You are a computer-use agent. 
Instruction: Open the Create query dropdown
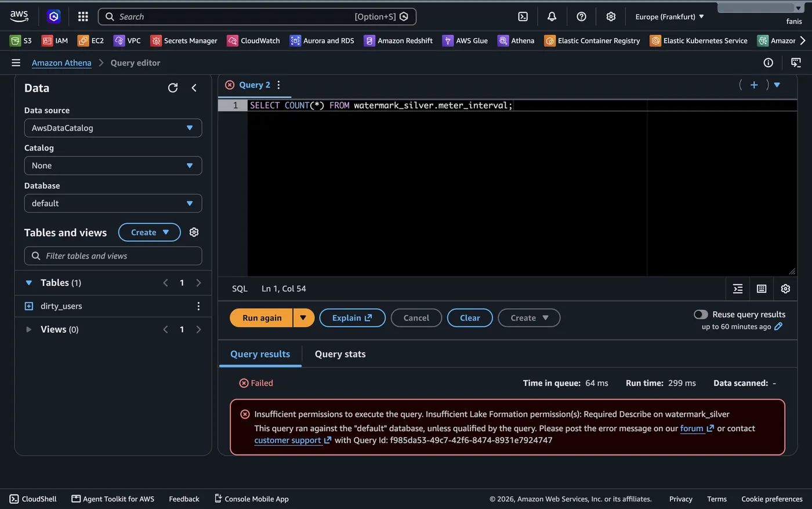coord(529,318)
